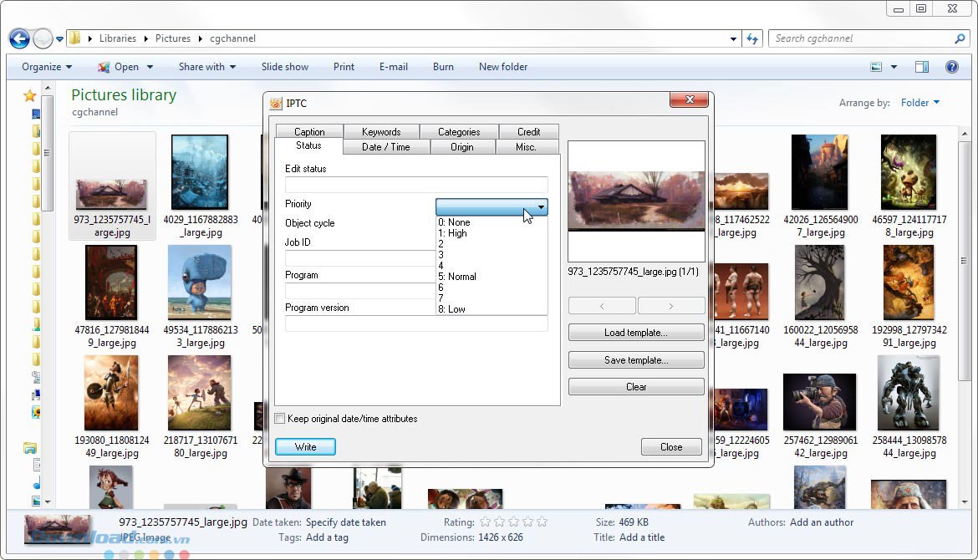978x560 pixels.
Task: Click the Edit status input field
Action: pyautogui.click(x=416, y=185)
